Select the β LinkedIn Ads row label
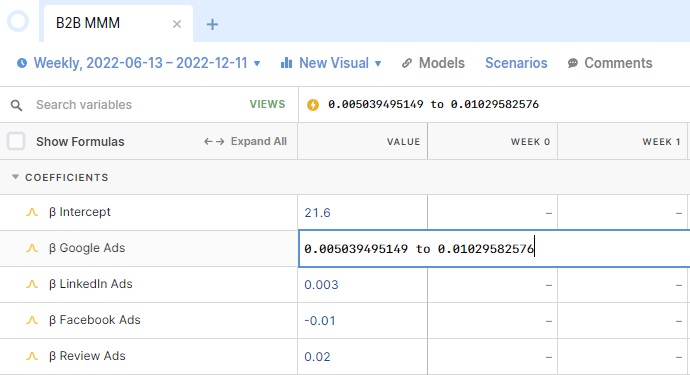This screenshot has width=690, height=375. (90, 284)
